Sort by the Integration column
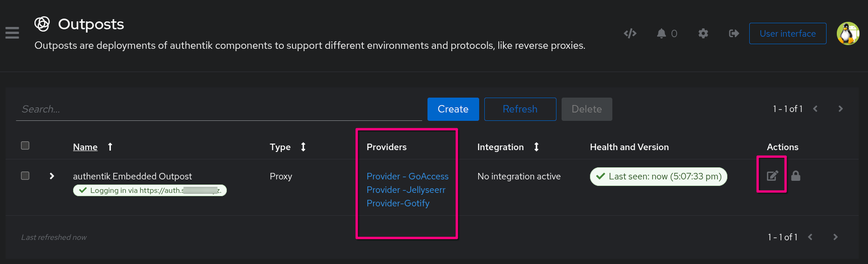Screen dimensions: 868x264 coord(501,147)
